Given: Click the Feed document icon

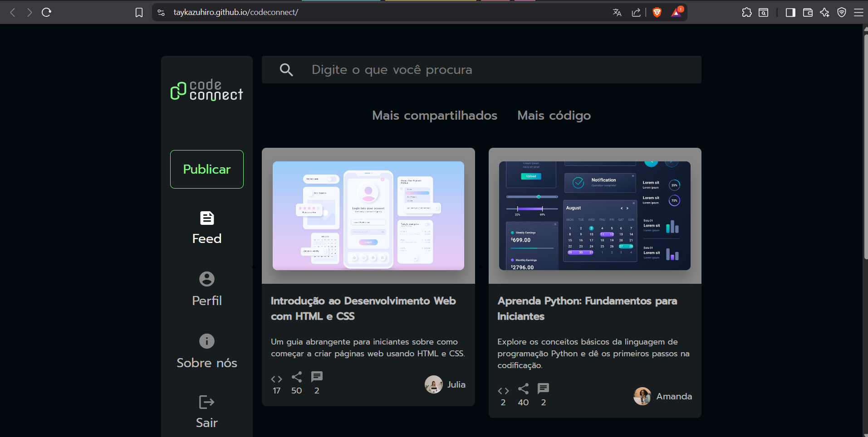Looking at the screenshot, I should [x=207, y=218].
